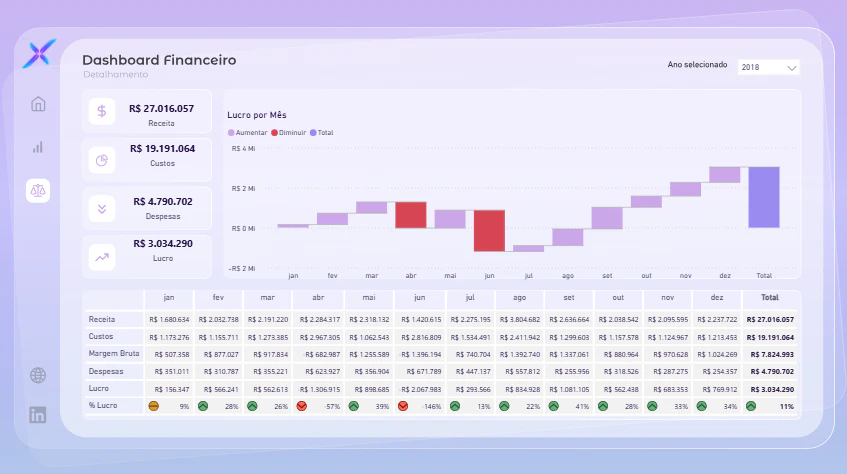847x474 pixels.
Task: Click the Receita card R$ 27.016.057
Action: (x=147, y=111)
